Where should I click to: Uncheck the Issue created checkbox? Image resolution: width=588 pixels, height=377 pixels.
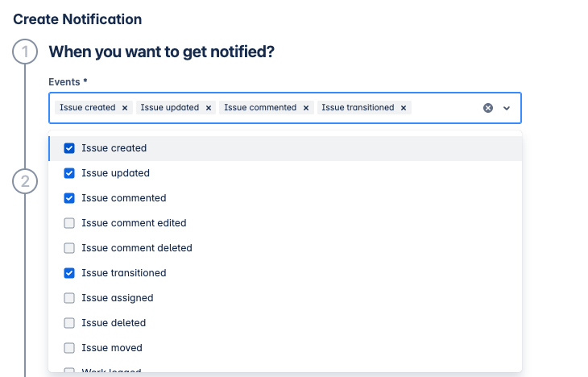pos(69,148)
